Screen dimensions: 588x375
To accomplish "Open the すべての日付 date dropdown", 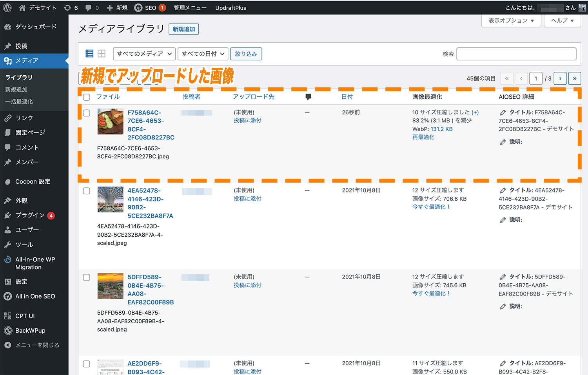I will click(x=203, y=54).
